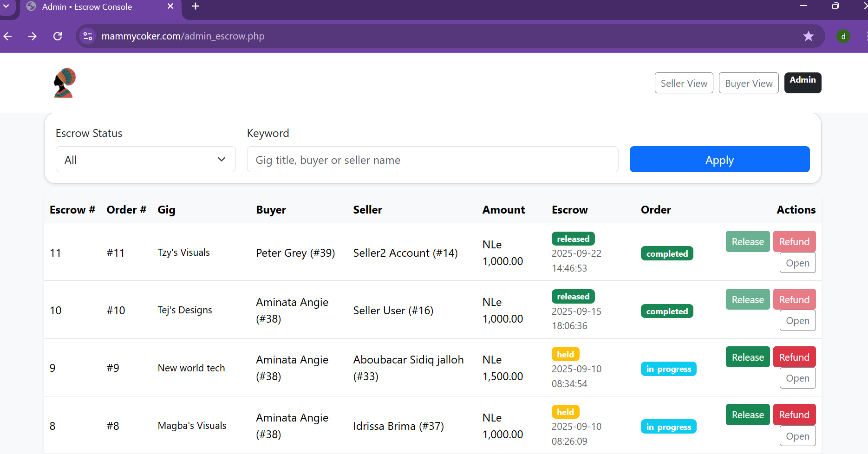Click the Mammy Coker logo
Viewport: 868px width, 454px height.
(65, 83)
